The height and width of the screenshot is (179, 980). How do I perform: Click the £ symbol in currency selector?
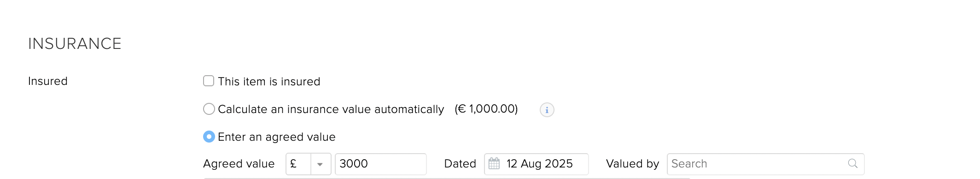(293, 164)
